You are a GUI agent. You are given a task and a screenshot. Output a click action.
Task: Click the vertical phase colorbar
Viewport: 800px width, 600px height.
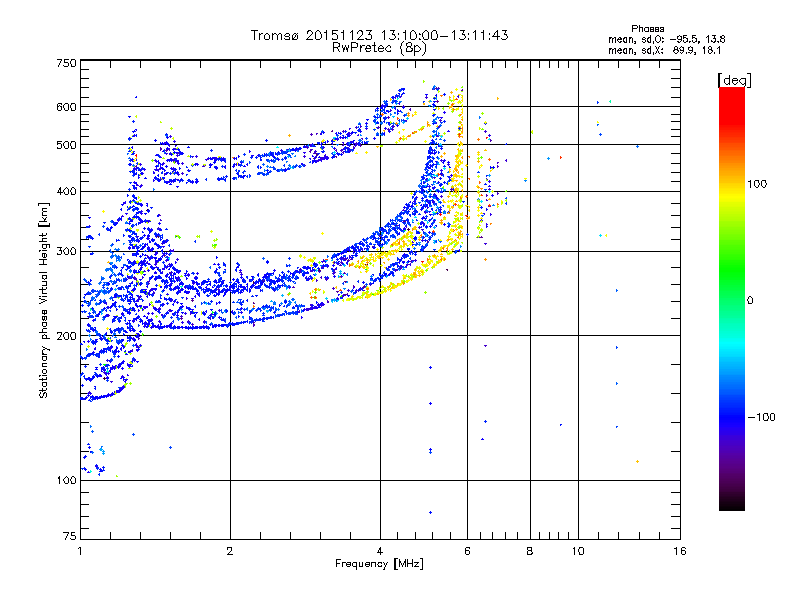(x=732, y=298)
